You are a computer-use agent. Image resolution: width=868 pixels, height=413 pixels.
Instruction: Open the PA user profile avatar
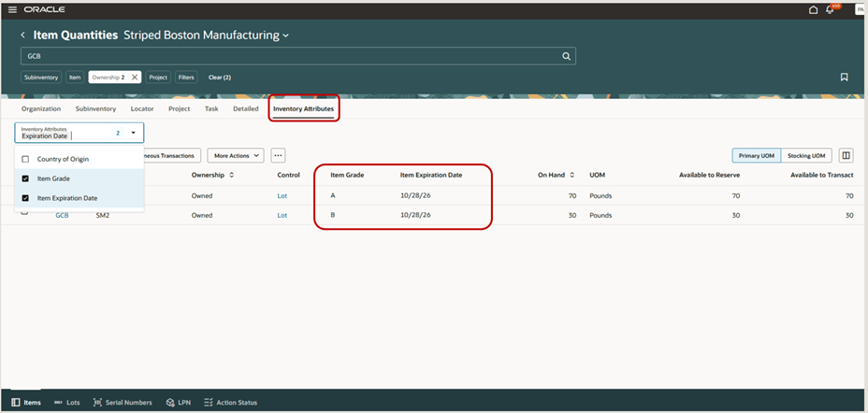click(860, 9)
